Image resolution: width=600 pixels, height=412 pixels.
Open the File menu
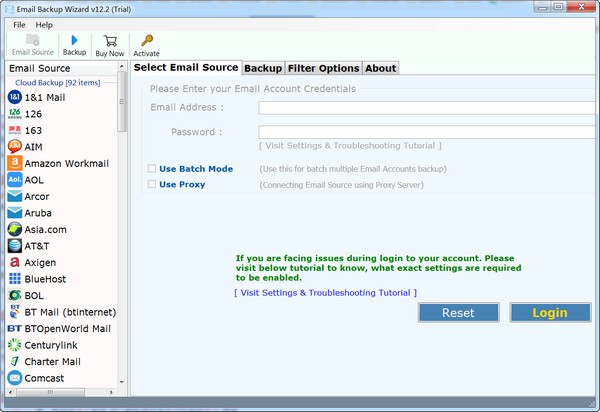click(x=20, y=24)
